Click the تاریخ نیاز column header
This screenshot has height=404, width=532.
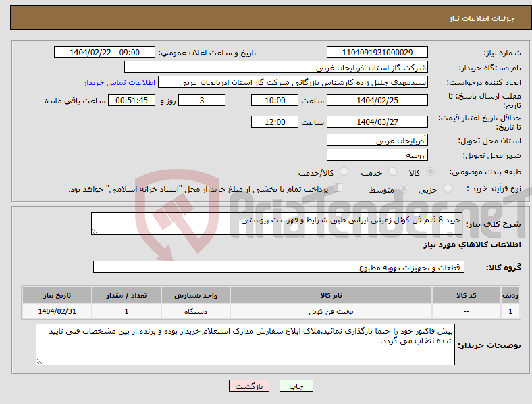pyautogui.click(x=57, y=295)
